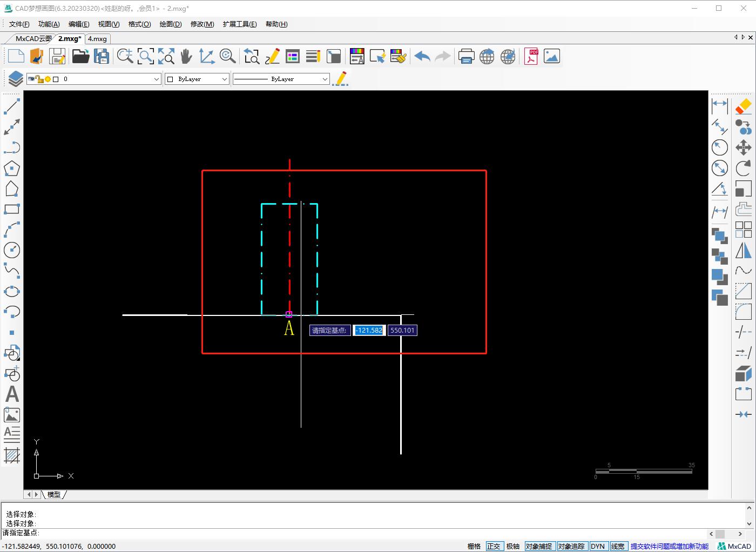Screen dimensions: 756x552
Task: Open the Hatch fill tool
Action: click(x=12, y=456)
